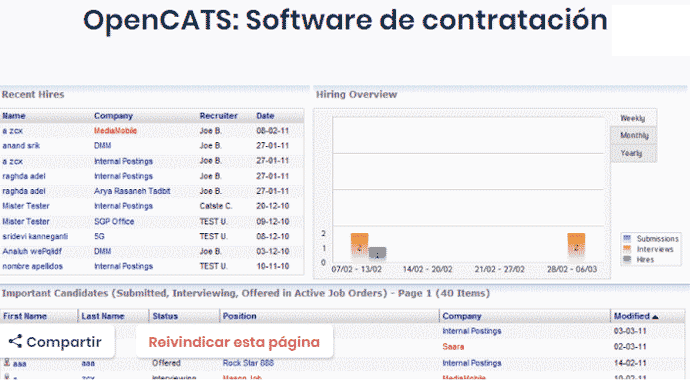
Task: Click the Compartir share button
Action: 56,342
